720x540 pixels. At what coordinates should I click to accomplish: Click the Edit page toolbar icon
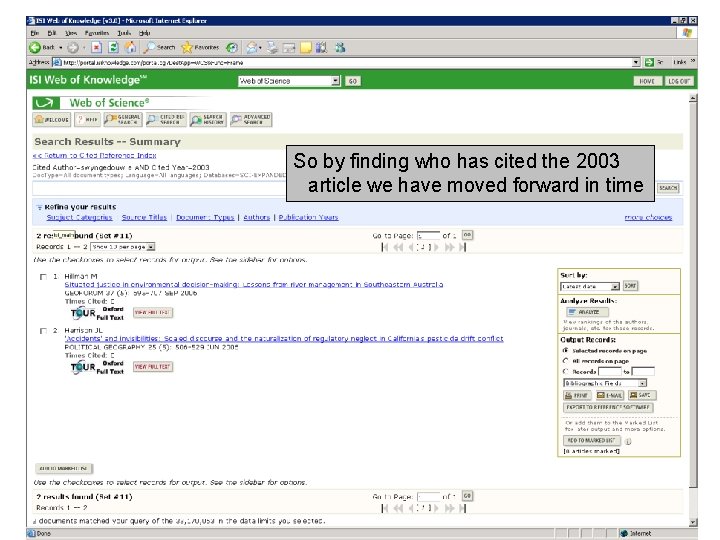click(x=289, y=47)
